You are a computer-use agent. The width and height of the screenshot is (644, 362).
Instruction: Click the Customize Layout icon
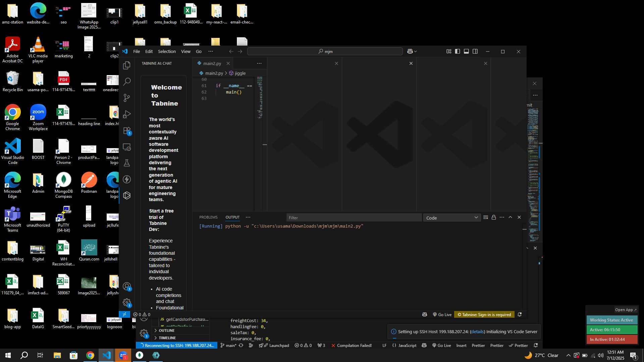pos(449,51)
